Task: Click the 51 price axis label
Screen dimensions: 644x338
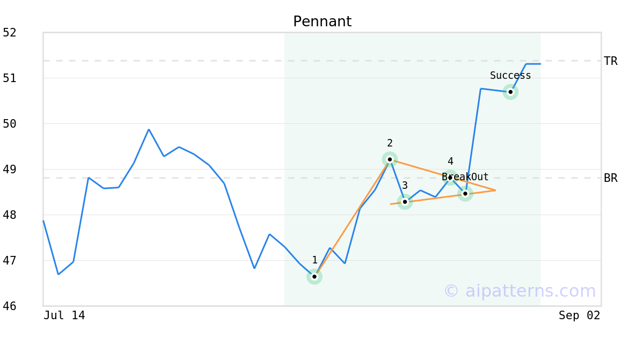Action: click(x=10, y=78)
